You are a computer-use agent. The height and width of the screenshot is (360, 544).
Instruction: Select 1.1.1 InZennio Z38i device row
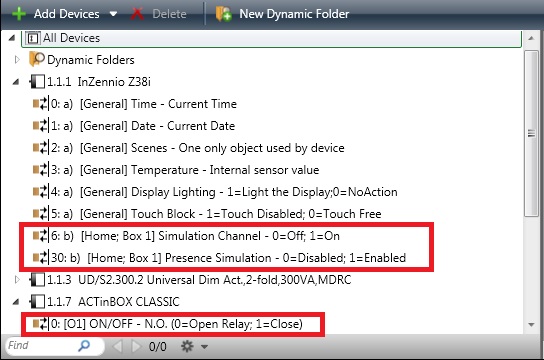[x=99, y=82]
